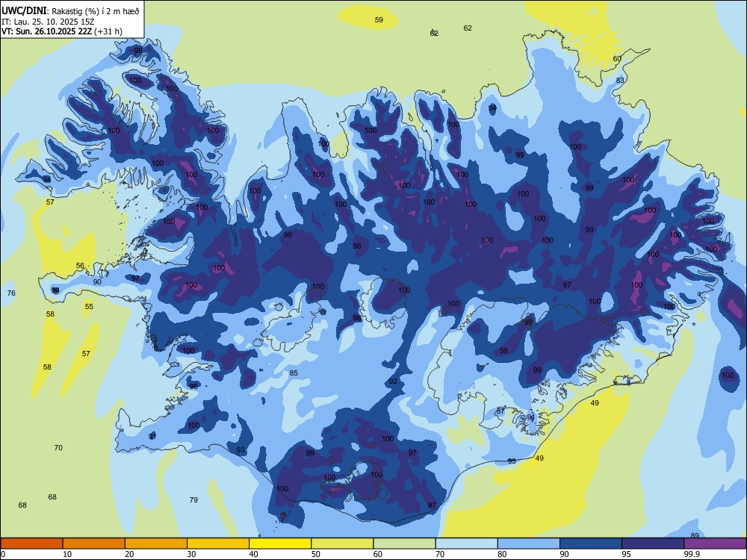747x560 pixels.
Task: Click the legend tick label '10'
Action: pos(67,554)
